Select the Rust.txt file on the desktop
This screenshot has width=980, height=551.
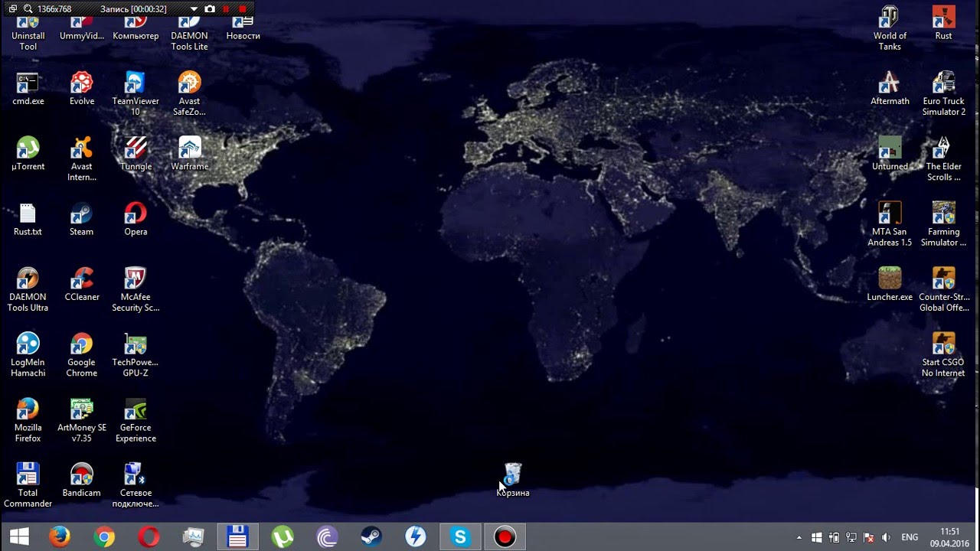tap(28, 220)
